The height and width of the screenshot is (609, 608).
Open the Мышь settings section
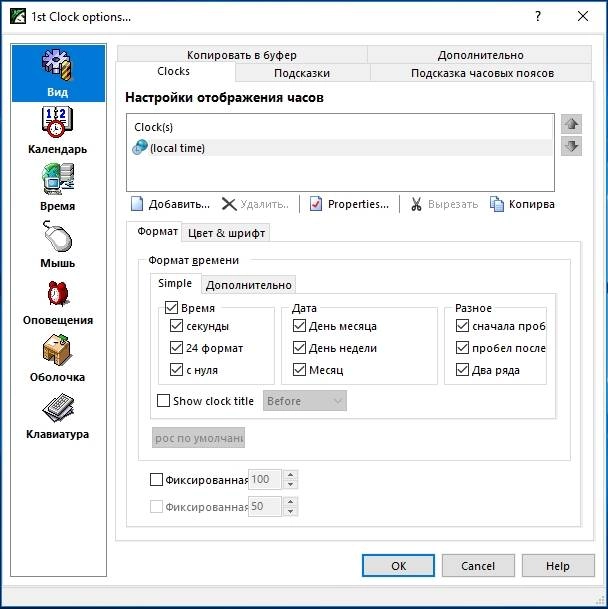pyautogui.click(x=57, y=245)
